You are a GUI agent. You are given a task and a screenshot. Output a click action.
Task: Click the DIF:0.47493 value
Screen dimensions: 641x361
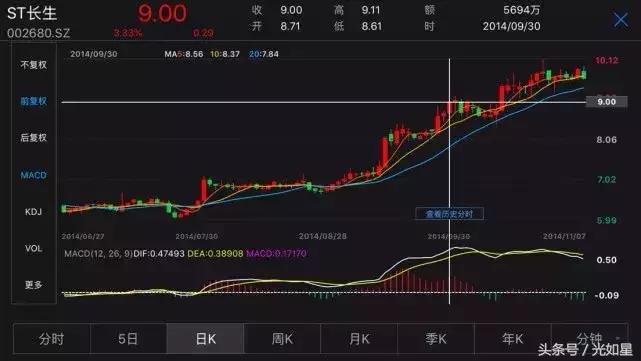[159, 253]
